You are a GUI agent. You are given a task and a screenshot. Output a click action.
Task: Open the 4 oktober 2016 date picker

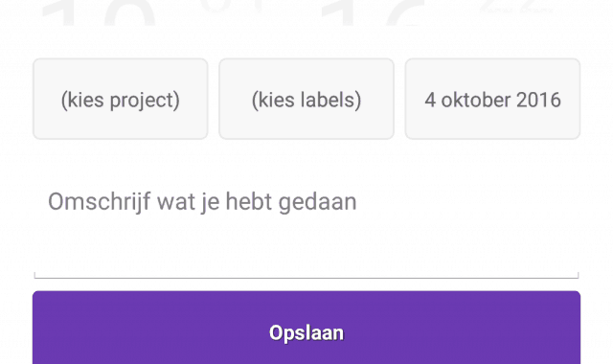[x=492, y=99]
